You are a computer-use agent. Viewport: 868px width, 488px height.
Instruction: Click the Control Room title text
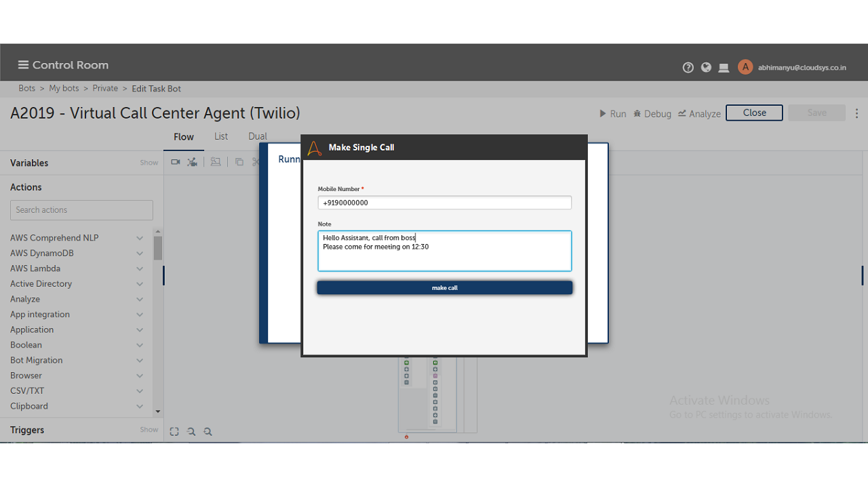click(71, 65)
